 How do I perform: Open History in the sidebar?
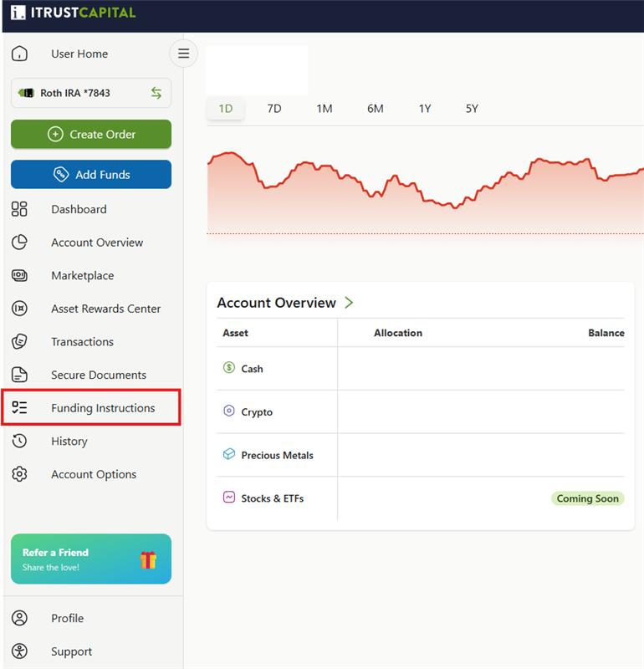click(x=69, y=442)
